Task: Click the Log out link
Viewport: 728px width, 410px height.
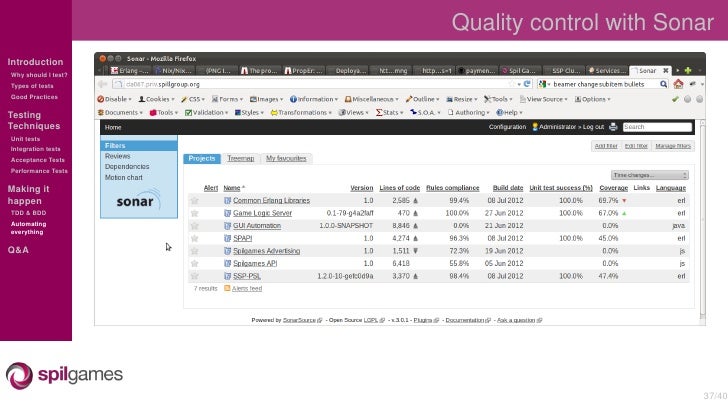Action: pos(593,127)
